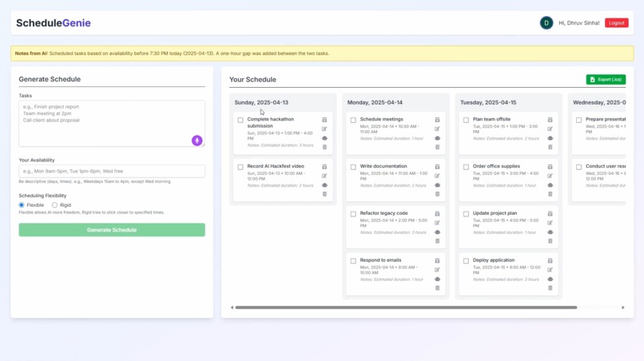This screenshot has height=361, width=644.
Task: Select the Flexible scheduling option
Action: pos(22,205)
